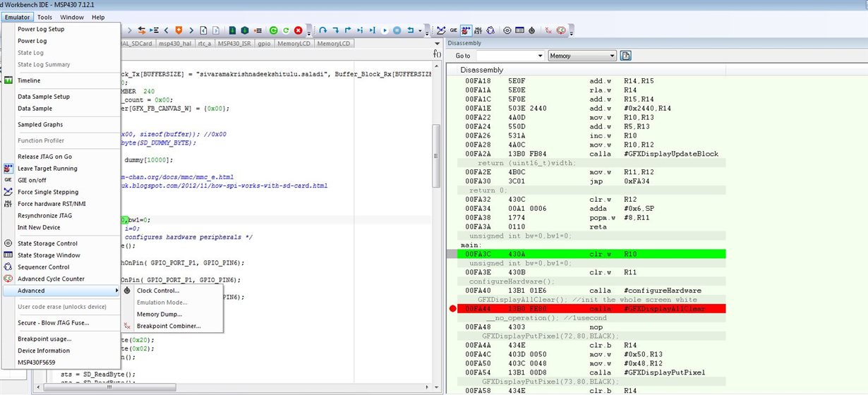868x395 pixels.
Task: Expand the Advanced submenu entry
Action: coord(61,291)
